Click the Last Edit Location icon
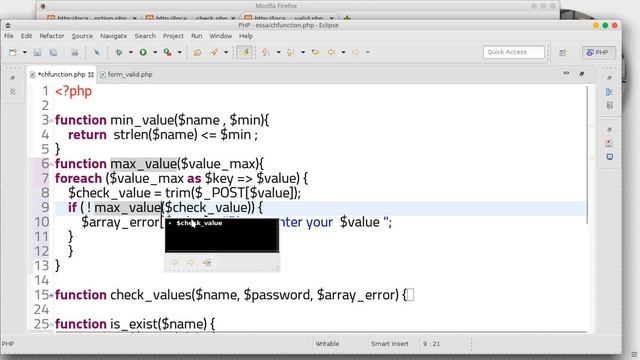 click(316, 52)
